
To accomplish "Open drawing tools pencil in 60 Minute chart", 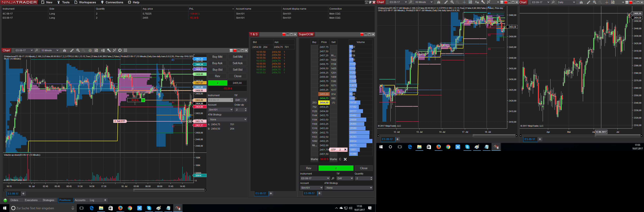I will point(446,2).
